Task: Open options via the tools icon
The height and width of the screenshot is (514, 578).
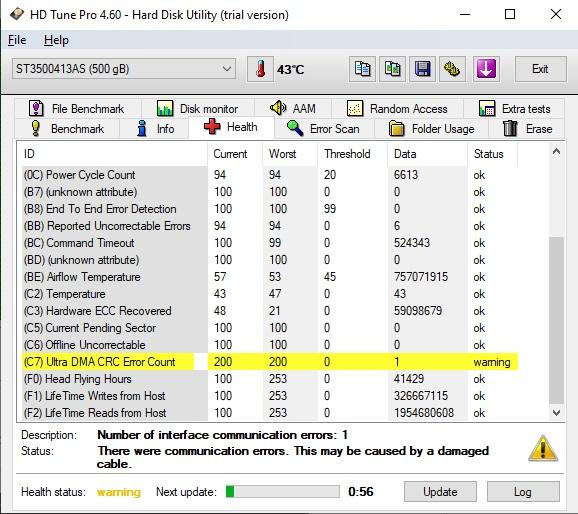Action: (x=452, y=69)
